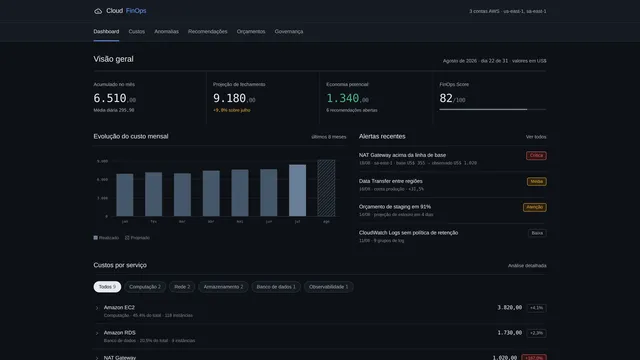
Task: Click the fev bar in the cost chart
Action: (153, 194)
